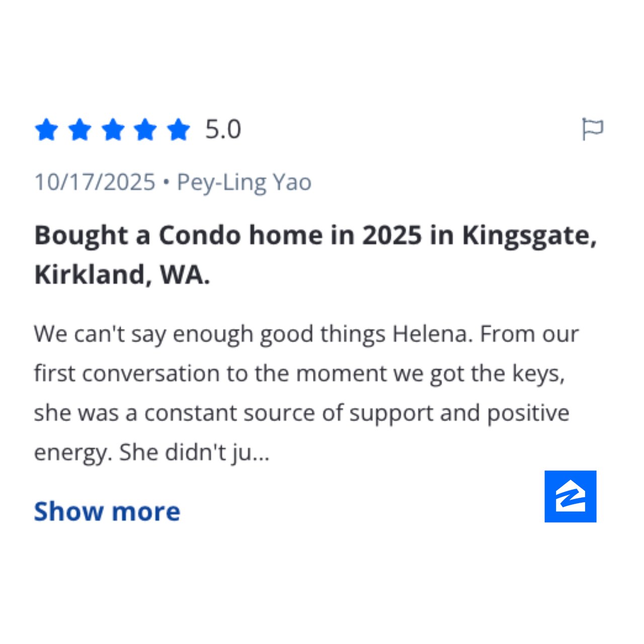Click the fourth blue rating star
This screenshot has width=644, height=644.
pos(145,130)
